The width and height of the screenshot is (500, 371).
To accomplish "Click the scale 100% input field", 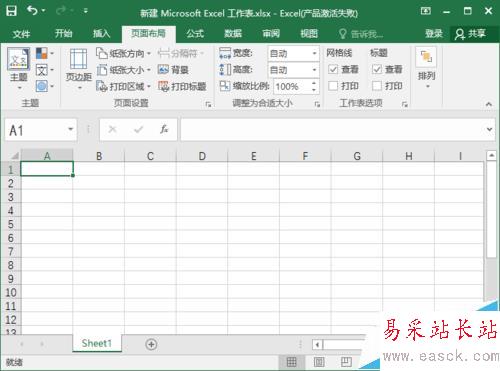I will pos(292,87).
